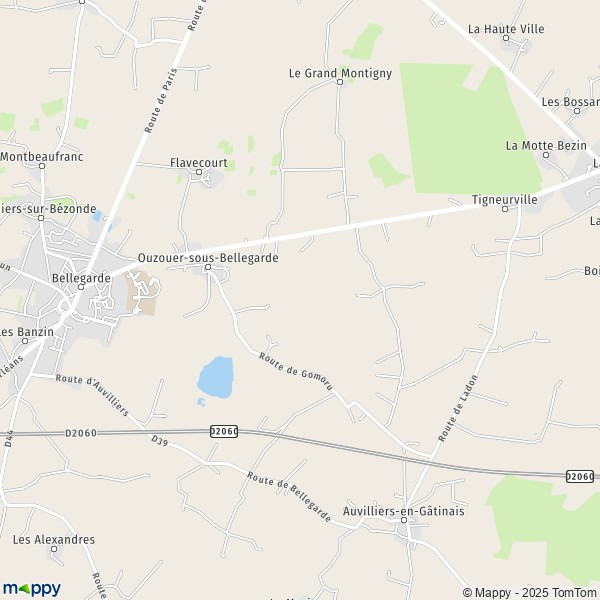
Task: Select the Flavecourt locality marker
Action: (x=199, y=172)
